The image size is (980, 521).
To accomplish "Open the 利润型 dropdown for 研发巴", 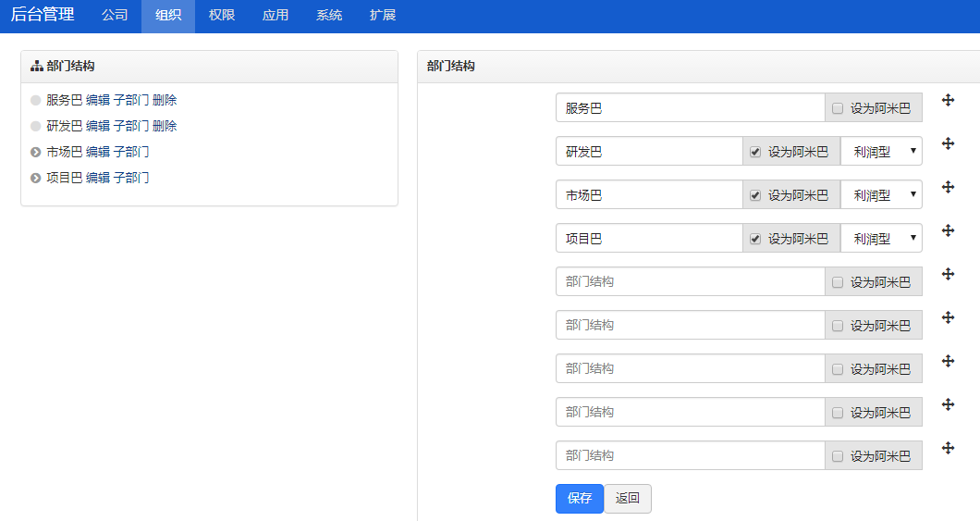I will click(881, 152).
